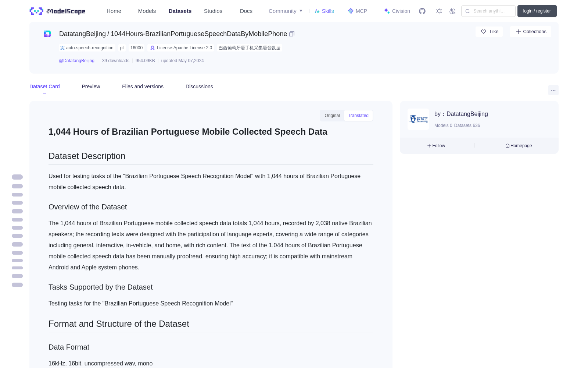This screenshot has height=368, width=588.
Task: Switch card to Translated version
Action: (358, 116)
